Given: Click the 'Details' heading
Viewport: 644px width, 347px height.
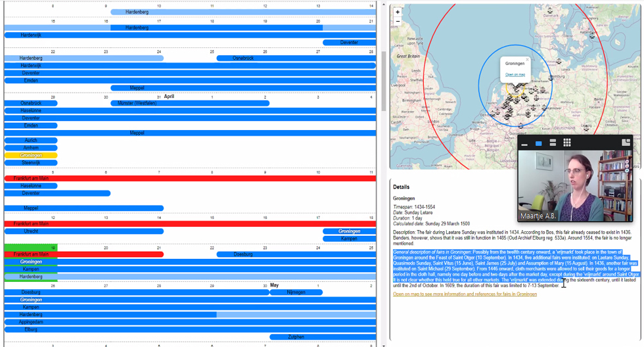Looking at the screenshot, I should click(401, 187).
